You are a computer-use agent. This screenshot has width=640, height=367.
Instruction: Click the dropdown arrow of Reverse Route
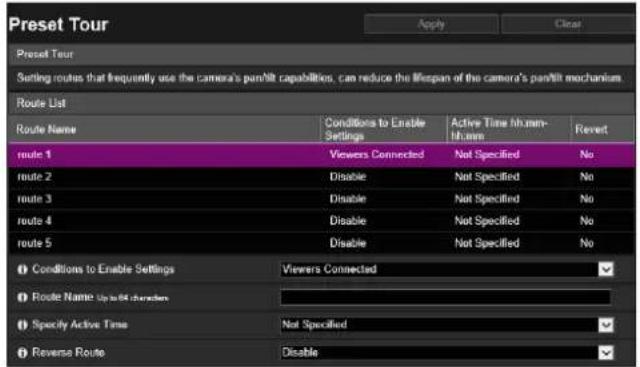606,353
